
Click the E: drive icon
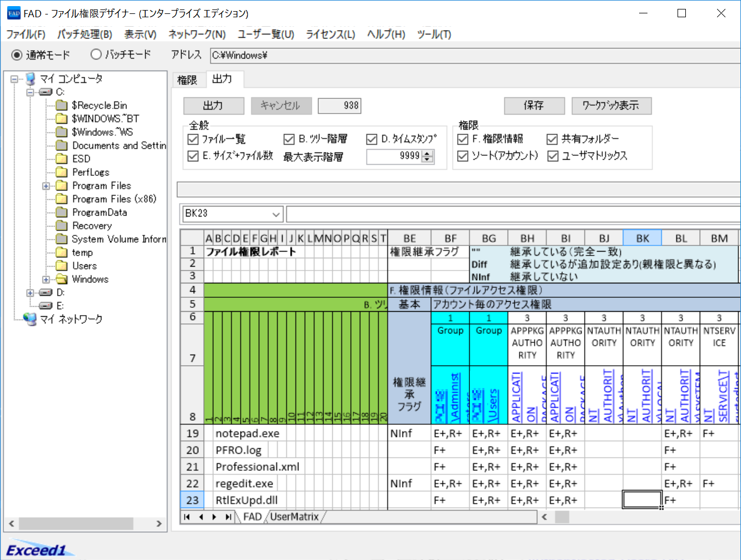tap(46, 306)
